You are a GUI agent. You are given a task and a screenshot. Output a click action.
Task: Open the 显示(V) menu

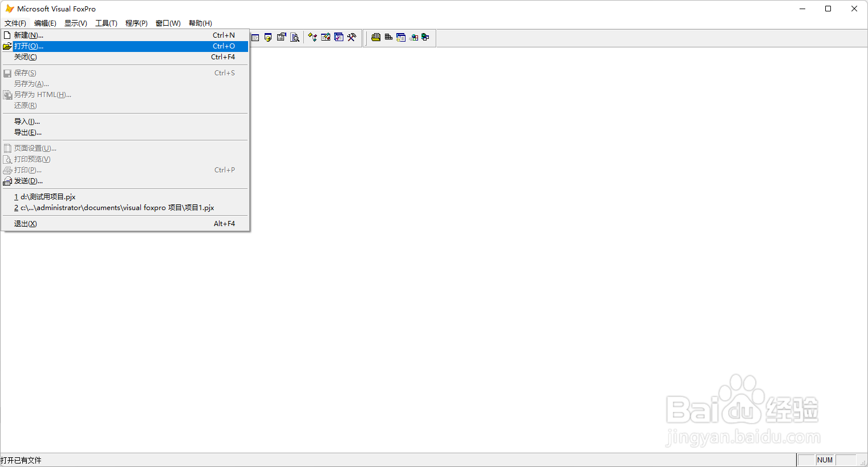(76, 23)
